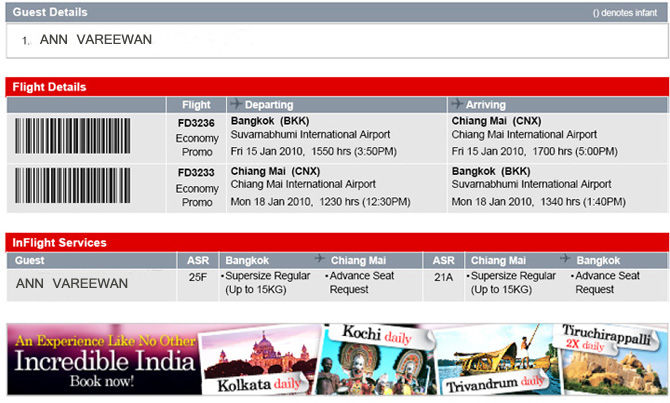Select the Trivandrum daily banner image
Image resolution: width=670 pixels, height=403 pixels.
pyautogui.click(x=494, y=362)
